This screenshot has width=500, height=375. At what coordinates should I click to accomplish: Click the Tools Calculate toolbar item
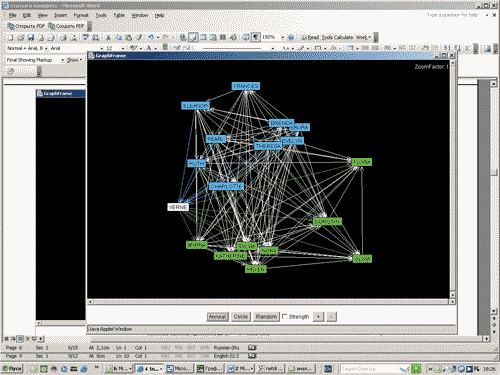[337, 37]
